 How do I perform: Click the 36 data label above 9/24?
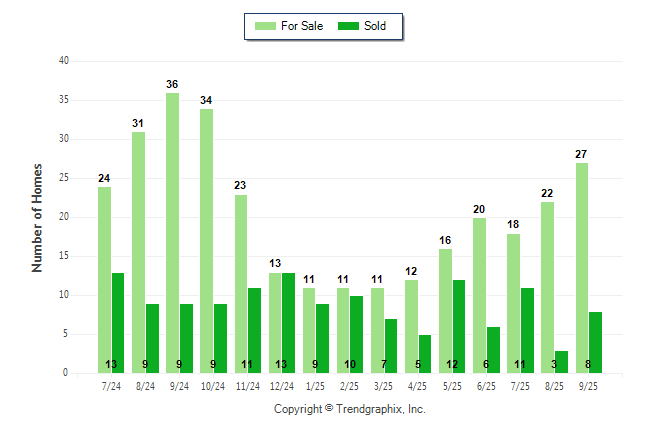[172, 84]
